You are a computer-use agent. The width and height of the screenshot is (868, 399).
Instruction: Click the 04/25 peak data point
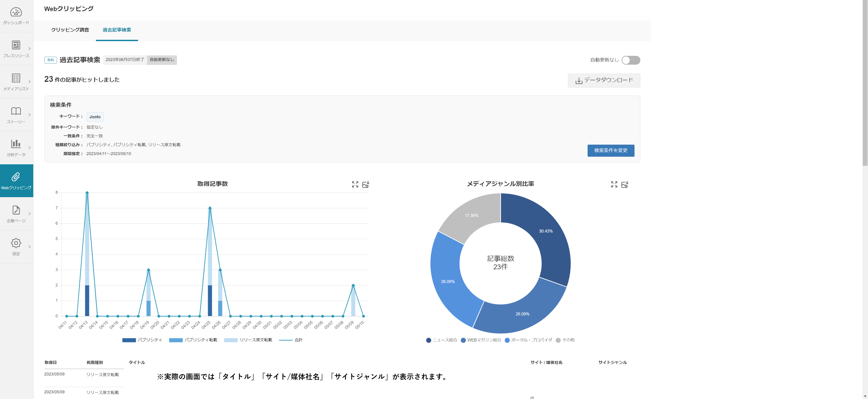click(210, 208)
